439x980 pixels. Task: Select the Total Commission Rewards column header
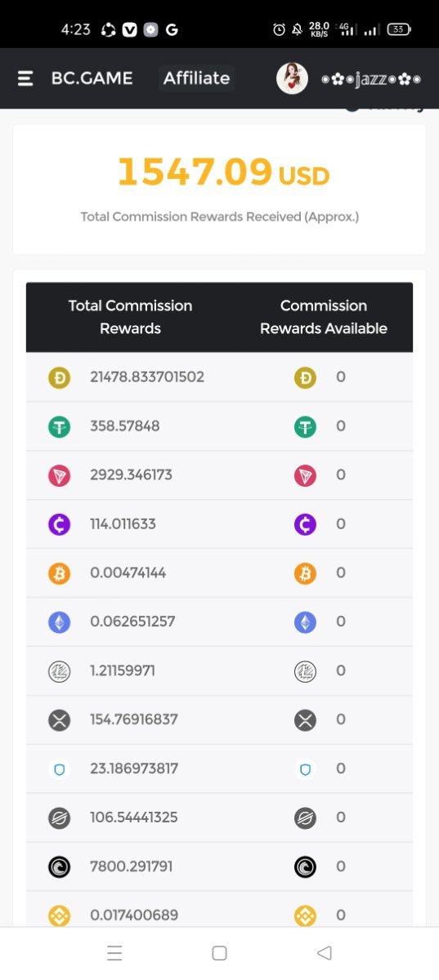pos(130,317)
